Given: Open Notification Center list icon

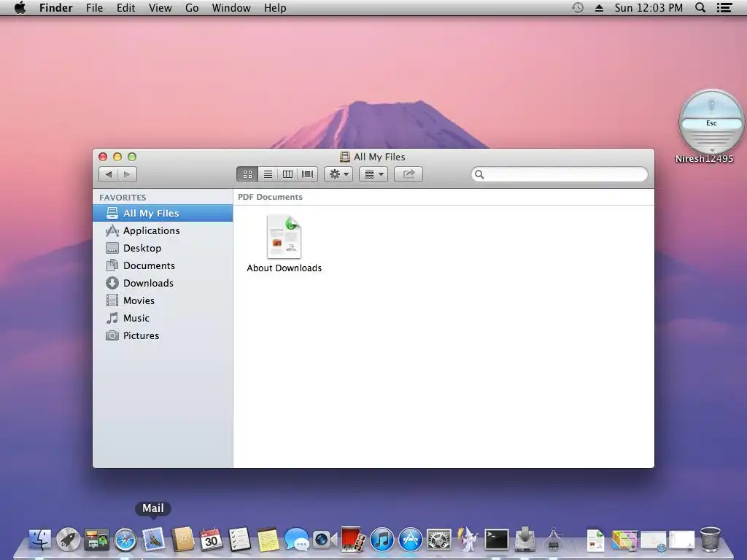Looking at the screenshot, I should [724, 7].
